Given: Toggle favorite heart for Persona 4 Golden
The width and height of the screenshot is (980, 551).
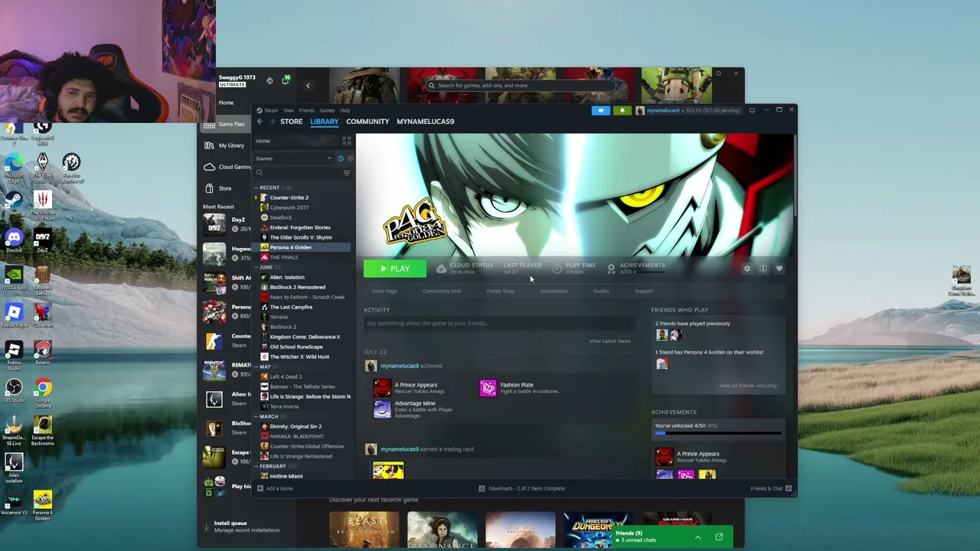Looking at the screenshot, I should pos(779,269).
